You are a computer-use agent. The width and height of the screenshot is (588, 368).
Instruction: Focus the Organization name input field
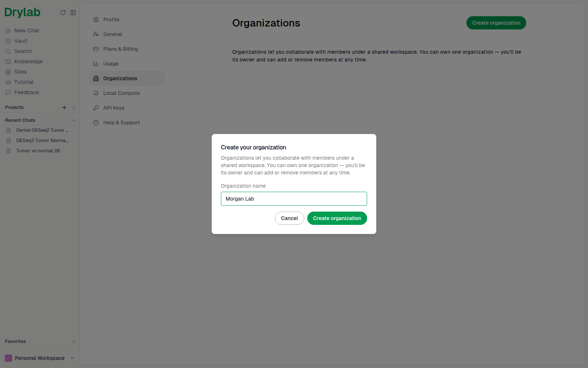294,199
